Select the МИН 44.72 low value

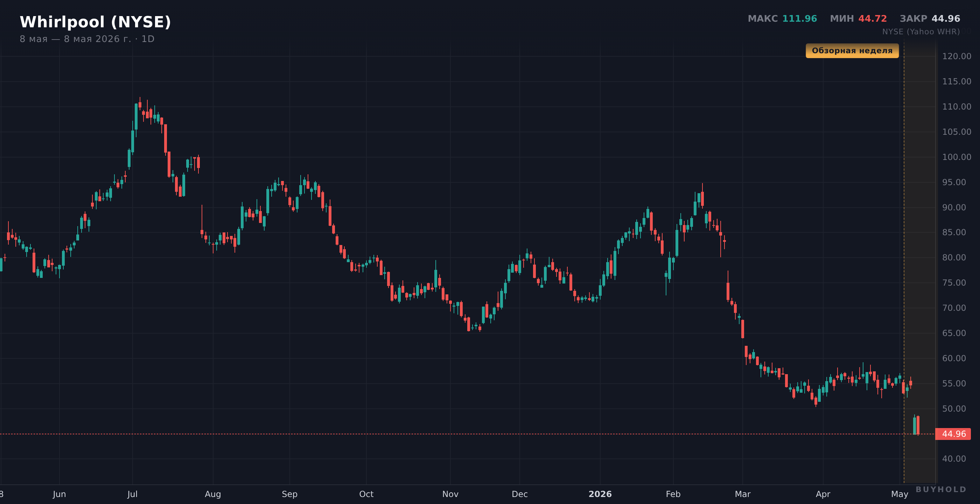[x=858, y=19]
